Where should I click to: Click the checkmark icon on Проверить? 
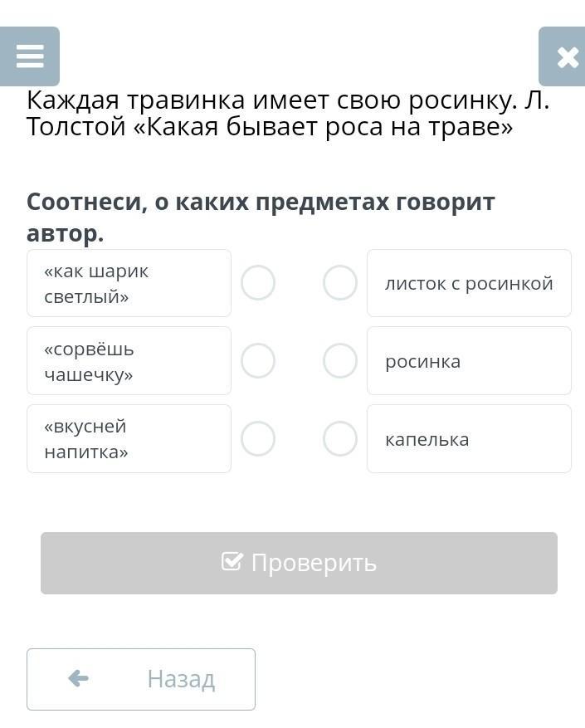point(232,562)
